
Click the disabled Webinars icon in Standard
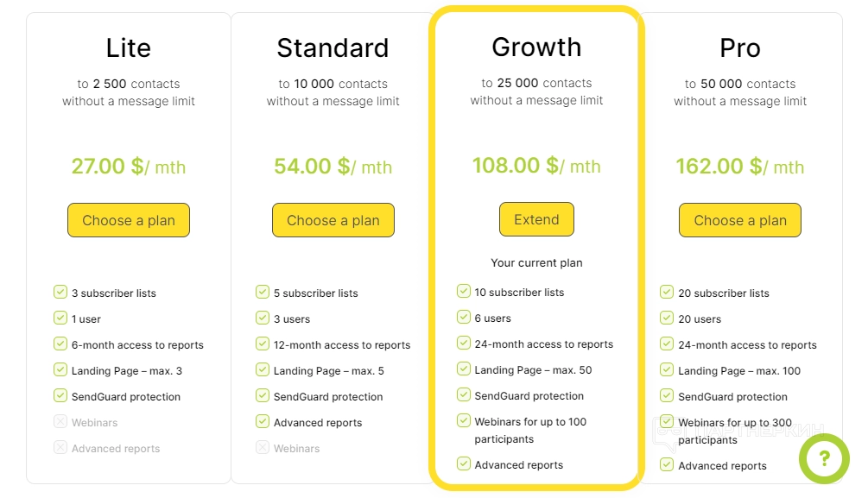click(263, 448)
